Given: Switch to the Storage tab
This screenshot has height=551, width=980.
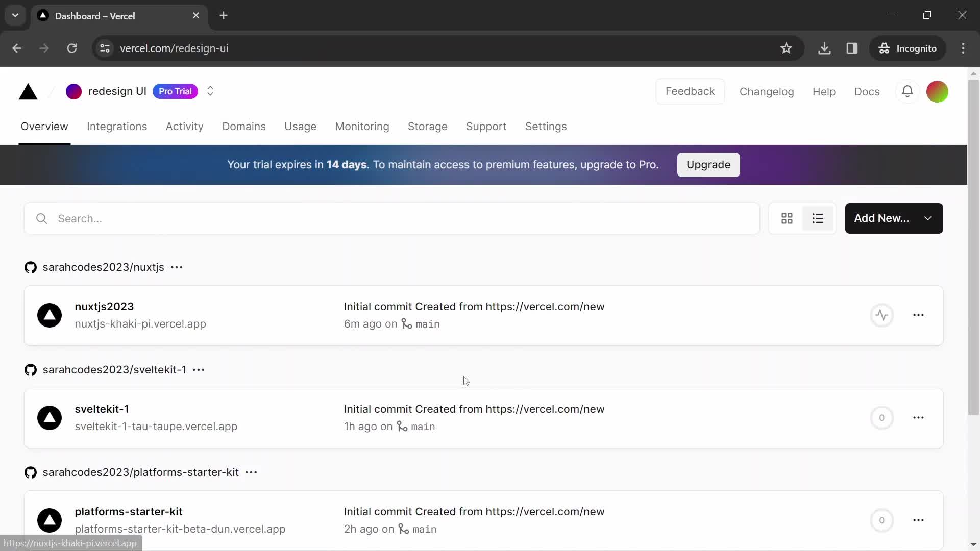Looking at the screenshot, I should pos(427,127).
